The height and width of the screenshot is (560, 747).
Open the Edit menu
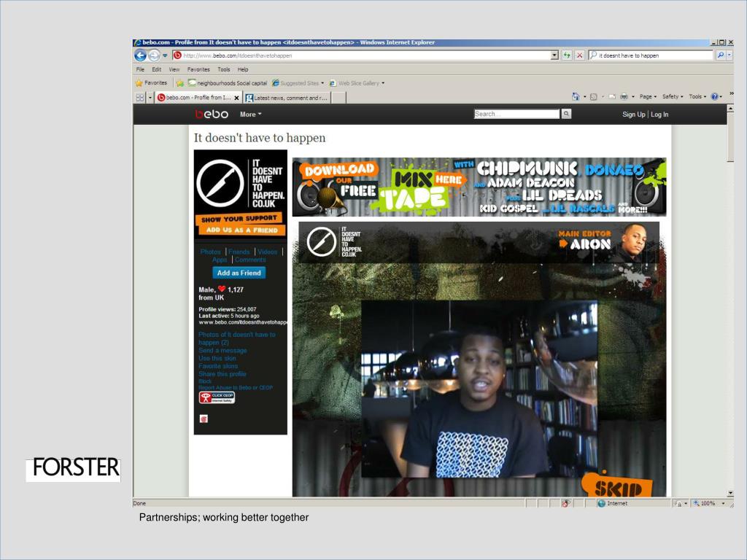pyautogui.click(x=156, y=69)
